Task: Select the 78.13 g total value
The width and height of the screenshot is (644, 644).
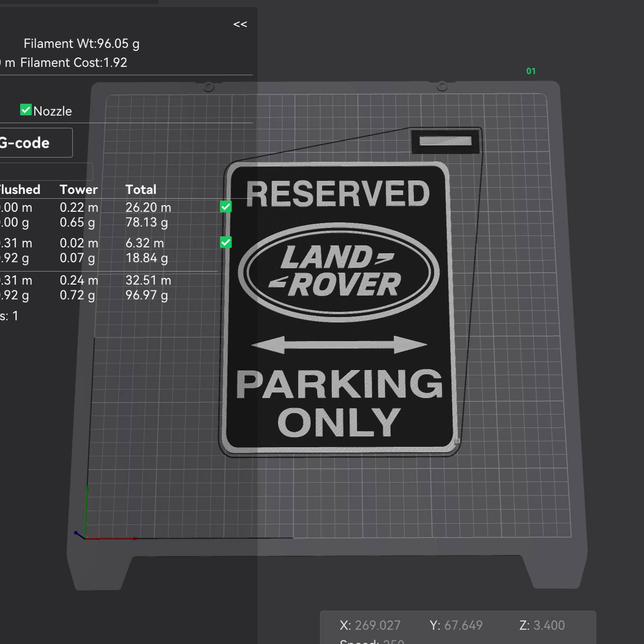Action: coord(147,222)
